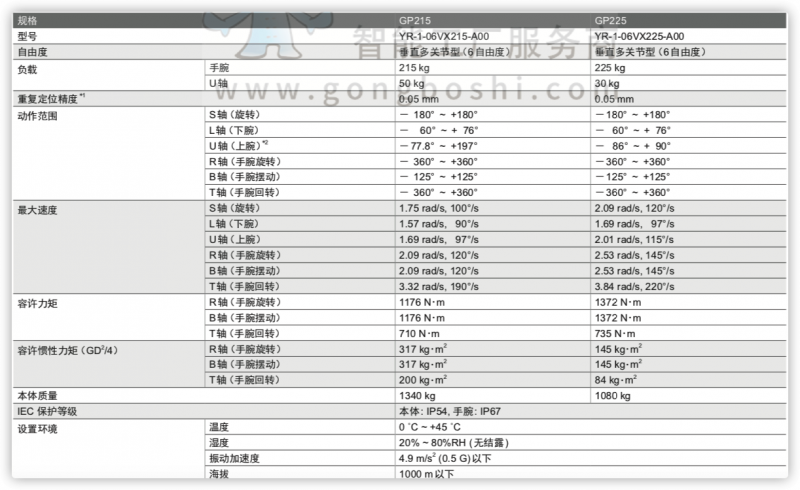Click the 动作范围 row label
800x490 pixels.
(39, 115)
